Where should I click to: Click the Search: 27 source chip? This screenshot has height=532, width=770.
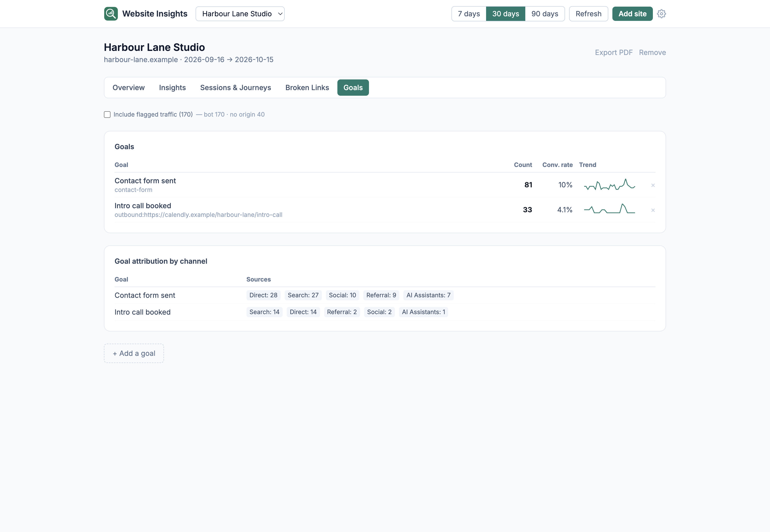(303, 295)
